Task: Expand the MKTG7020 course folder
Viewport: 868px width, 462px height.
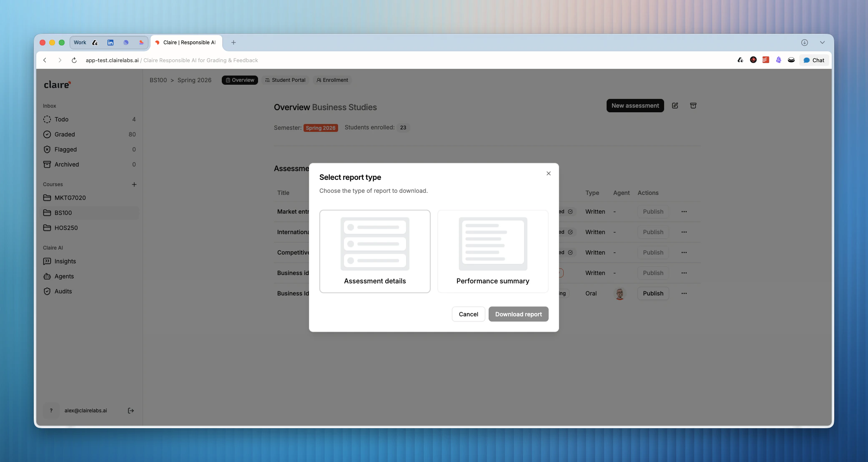Action: 70,198
